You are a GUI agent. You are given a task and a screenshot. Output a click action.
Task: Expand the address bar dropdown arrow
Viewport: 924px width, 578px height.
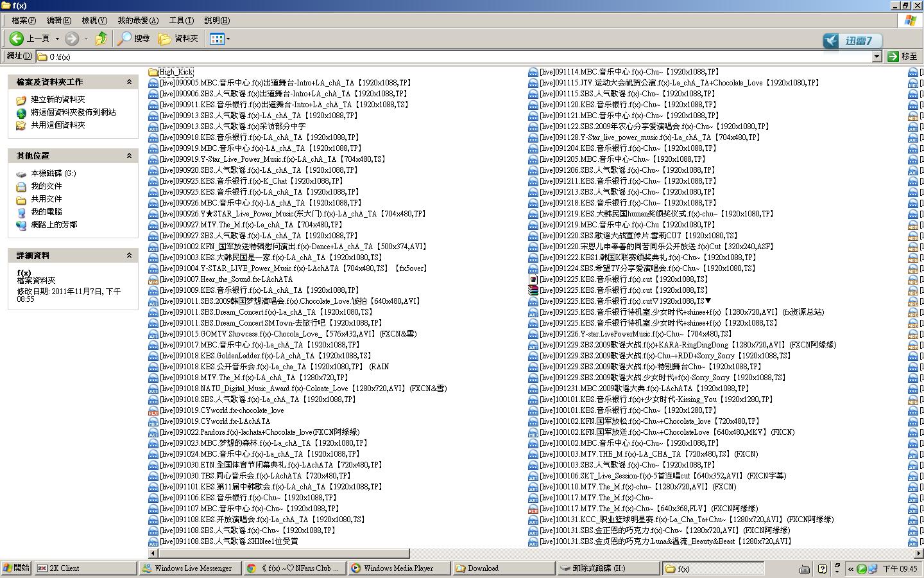(x=877, y=57)
